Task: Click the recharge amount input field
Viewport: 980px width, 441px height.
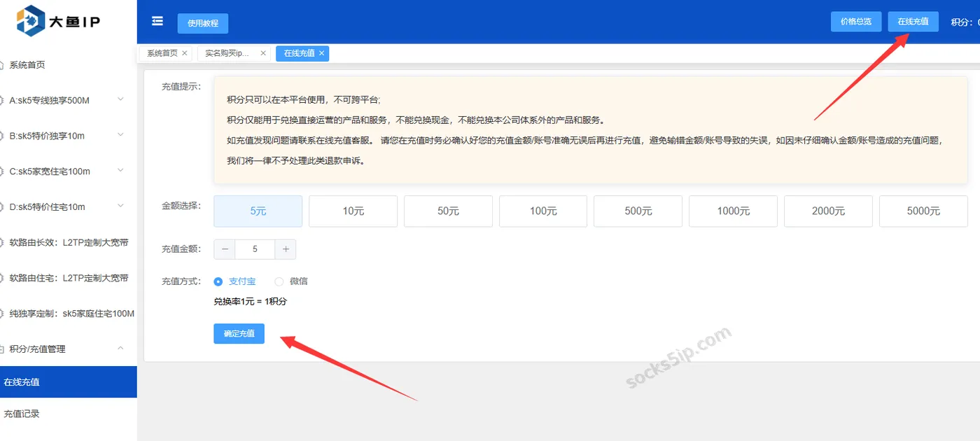Action: click(255, 249)
